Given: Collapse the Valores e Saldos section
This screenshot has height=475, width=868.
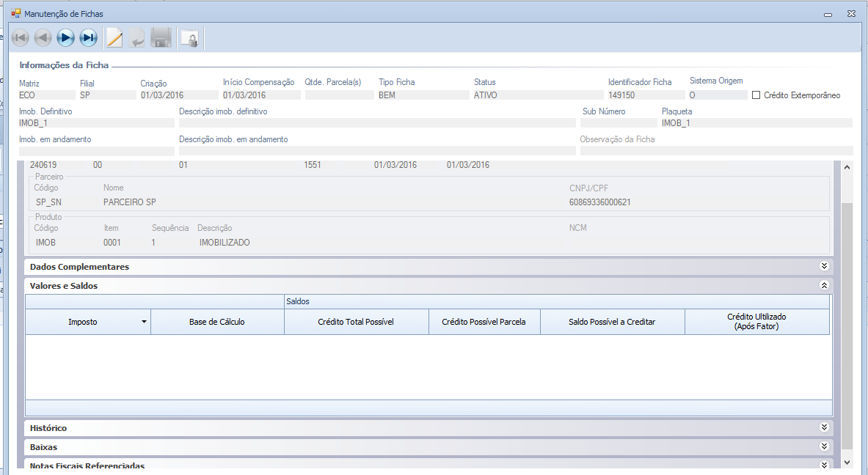Looking at the screenshot, I should pyautogui.click(x=824, y=286).
